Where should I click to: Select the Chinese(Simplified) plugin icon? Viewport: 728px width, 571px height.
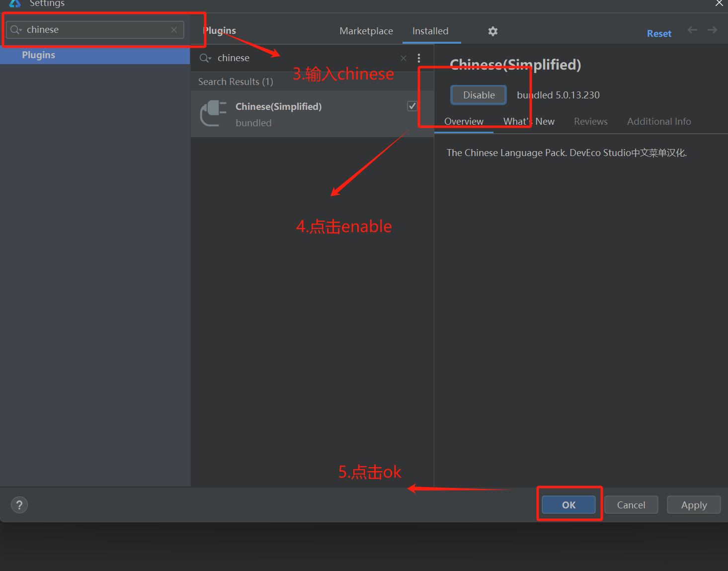pos(213,113)
